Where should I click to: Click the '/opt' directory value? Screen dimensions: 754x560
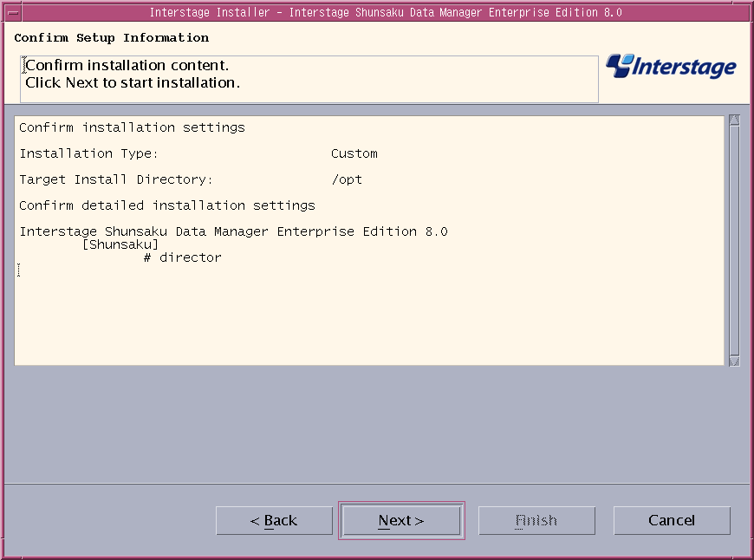tap(347, 179)
